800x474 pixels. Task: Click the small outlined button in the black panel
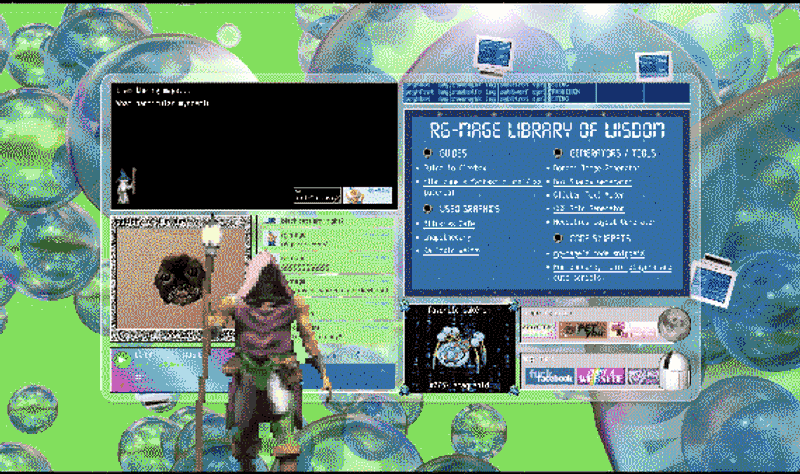tap(317, 196)
